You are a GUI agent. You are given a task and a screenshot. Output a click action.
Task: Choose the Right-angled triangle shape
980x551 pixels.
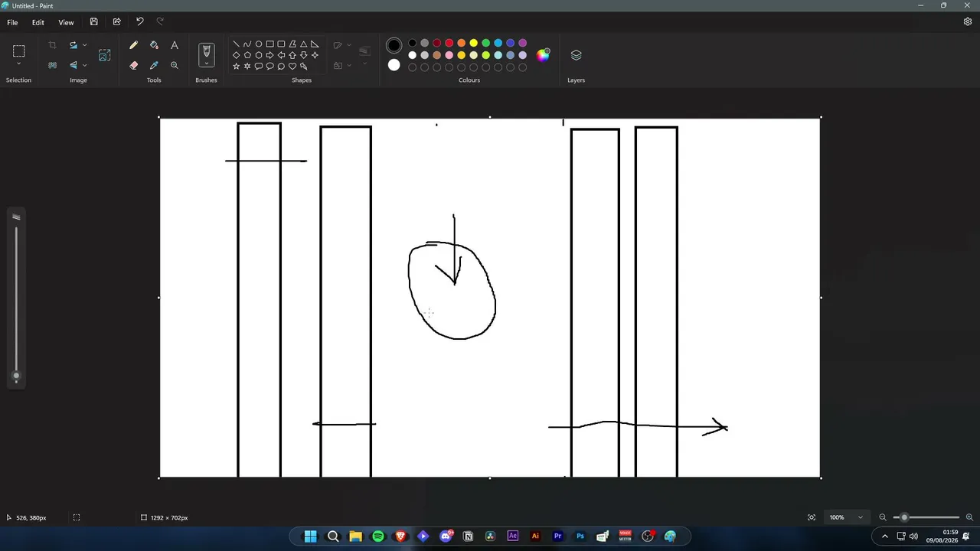(315, 44)
